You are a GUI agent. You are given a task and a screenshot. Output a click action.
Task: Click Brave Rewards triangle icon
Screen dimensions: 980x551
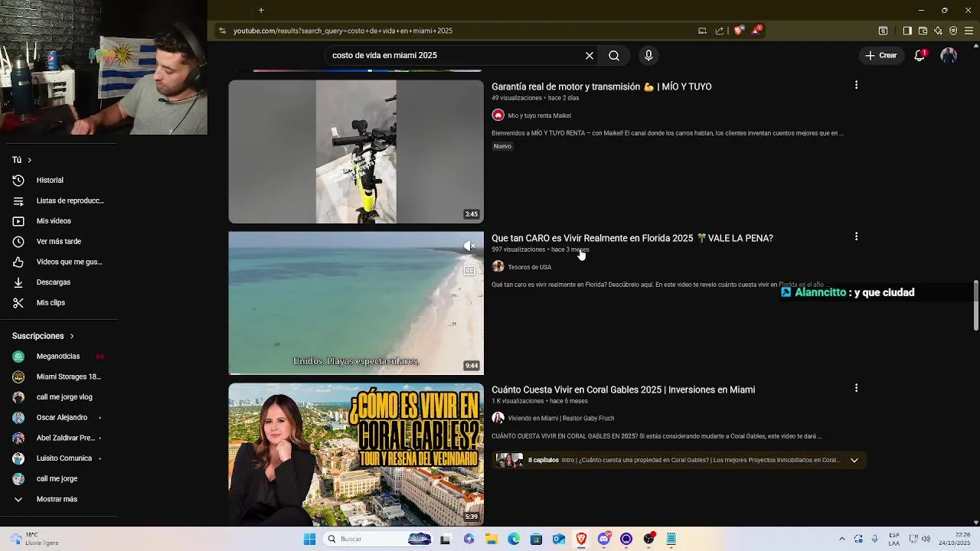click(756, 31)
